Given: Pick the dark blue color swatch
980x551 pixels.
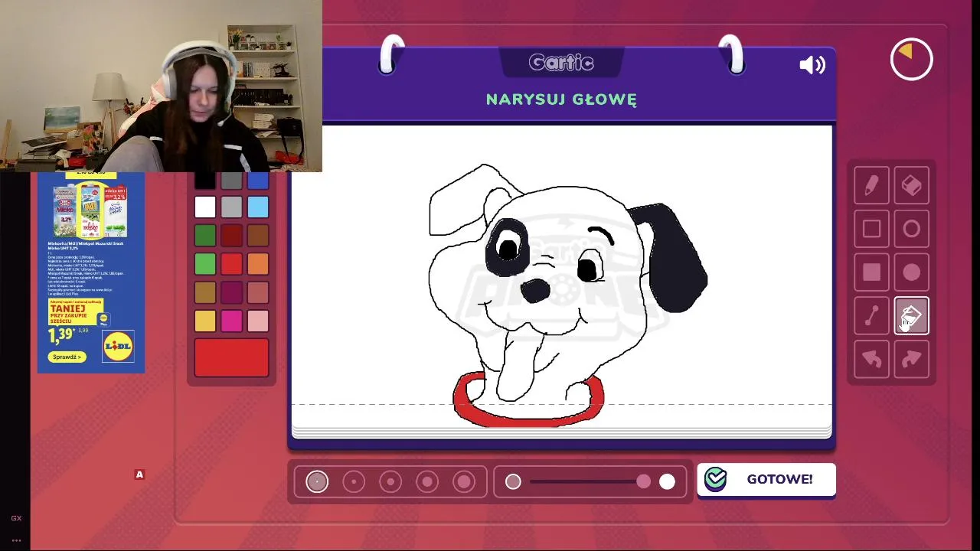Looking at the screenshot, I should click(x=258, y=181).
